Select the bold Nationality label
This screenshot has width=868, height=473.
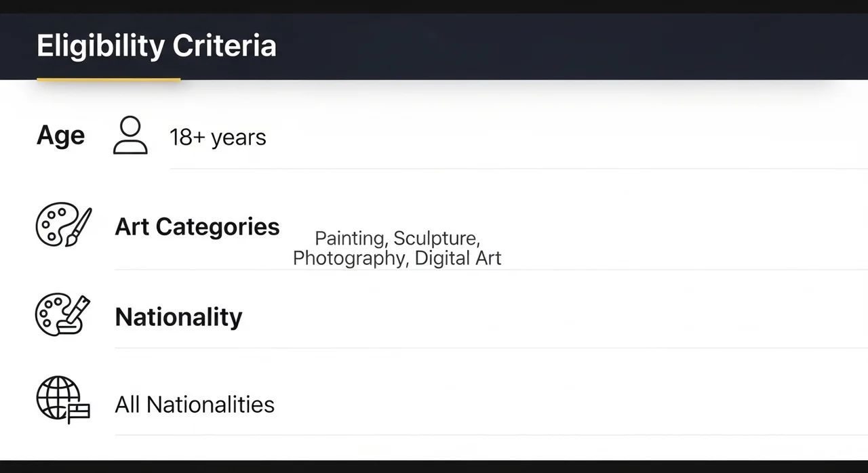[178, 317]
